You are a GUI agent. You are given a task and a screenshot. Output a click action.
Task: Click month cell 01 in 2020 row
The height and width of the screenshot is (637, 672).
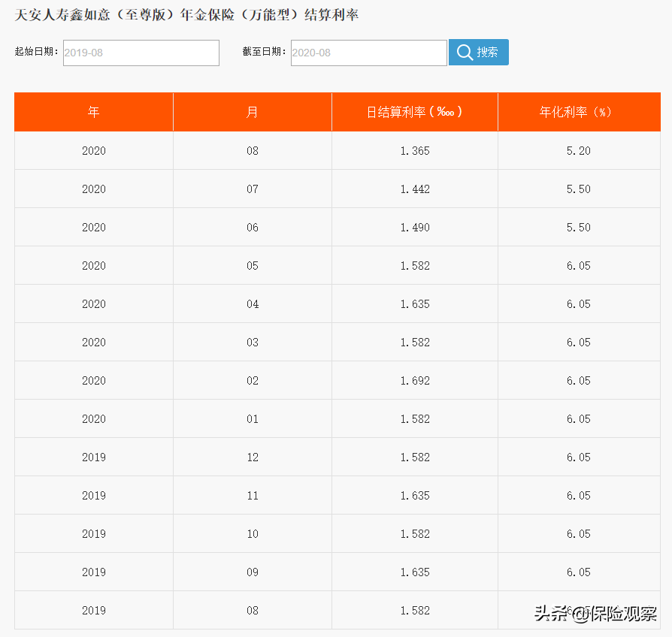coord(253,419)
